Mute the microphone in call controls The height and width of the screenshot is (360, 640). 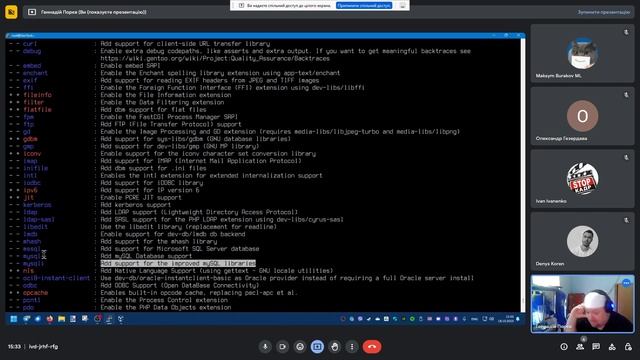(x=265, y=347)
